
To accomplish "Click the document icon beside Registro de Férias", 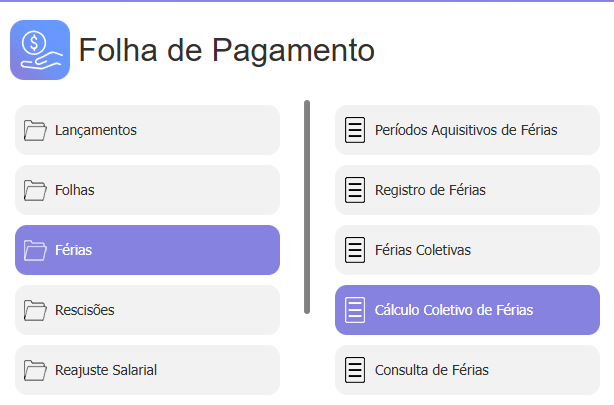I will point(355,190).
